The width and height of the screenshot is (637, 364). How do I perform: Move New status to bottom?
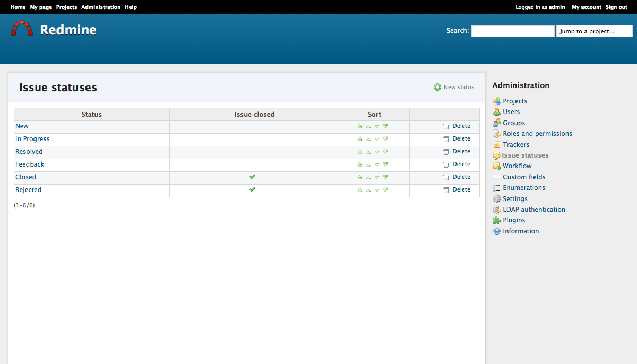(x=385, y=126)
